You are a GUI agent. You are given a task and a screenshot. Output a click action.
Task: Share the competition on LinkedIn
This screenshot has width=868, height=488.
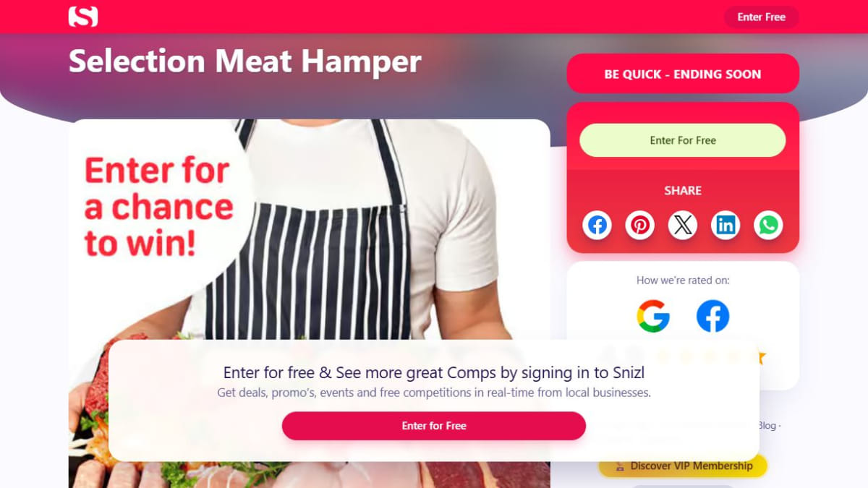point(726,226)
